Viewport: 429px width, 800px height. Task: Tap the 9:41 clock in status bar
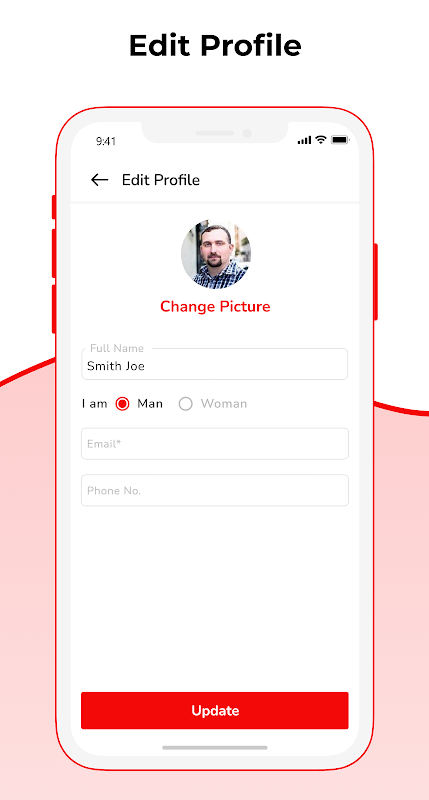click(106, 141)
